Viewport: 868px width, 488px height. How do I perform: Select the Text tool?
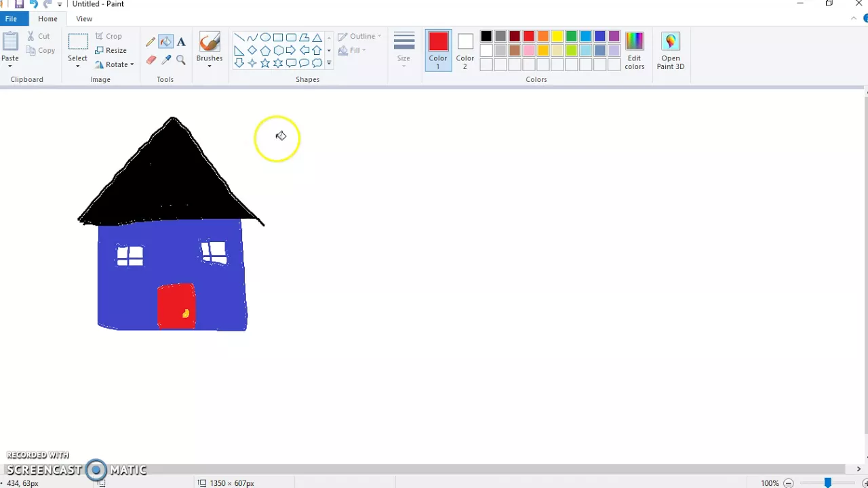(x=181, y=42)
